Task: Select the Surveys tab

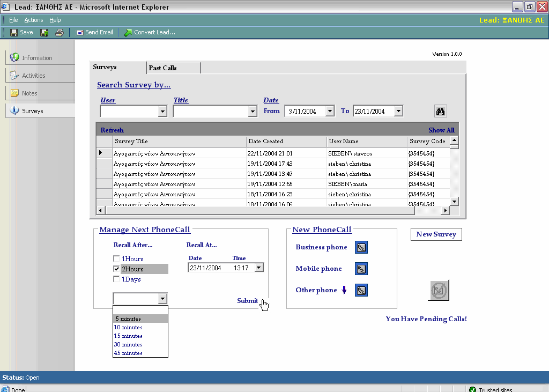Action: (118, 67)
